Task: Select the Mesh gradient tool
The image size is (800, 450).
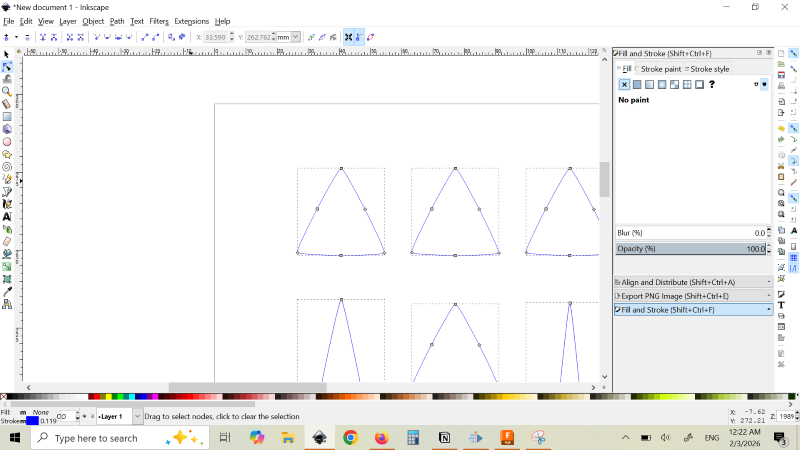Action: pyautogui.click(x=7, y=279)
